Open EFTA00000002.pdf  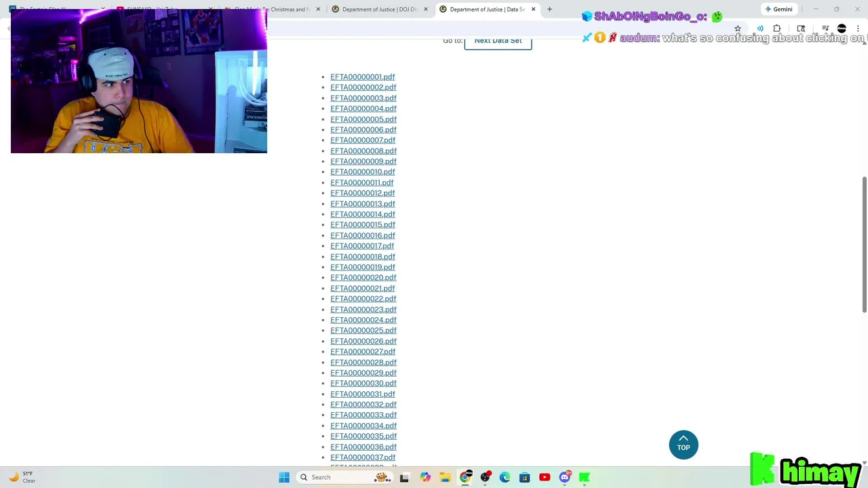(363, 87)
